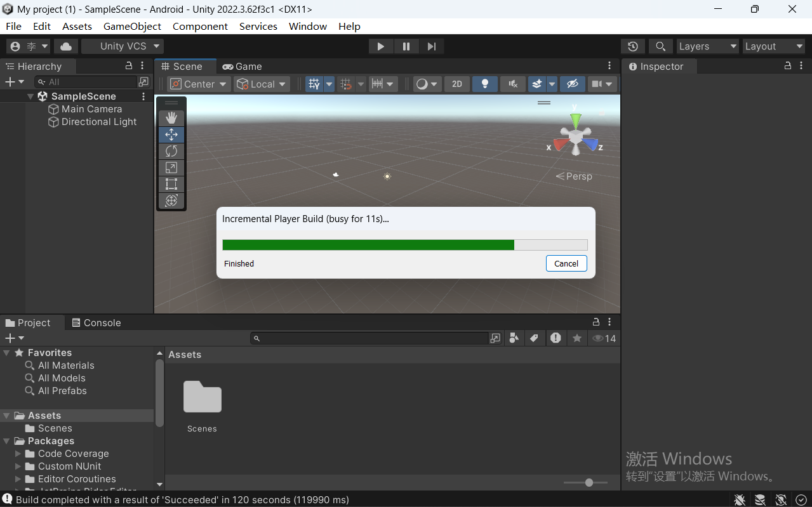Click the Scene orientation gizmo cube
812x507 pixels.
[x=575, y=136]
